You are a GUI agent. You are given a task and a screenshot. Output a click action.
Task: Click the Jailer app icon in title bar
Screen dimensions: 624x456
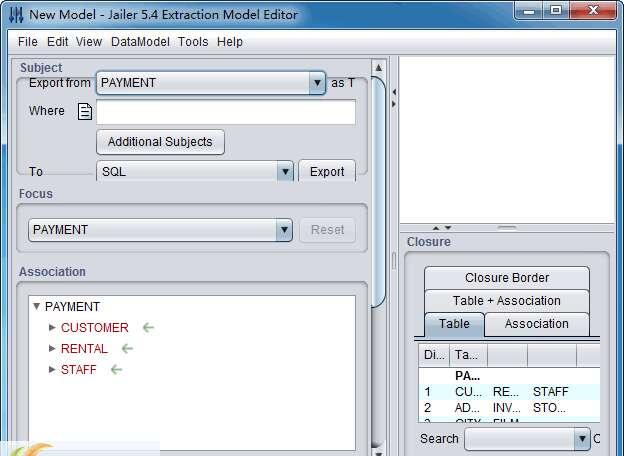coord(15,14)
